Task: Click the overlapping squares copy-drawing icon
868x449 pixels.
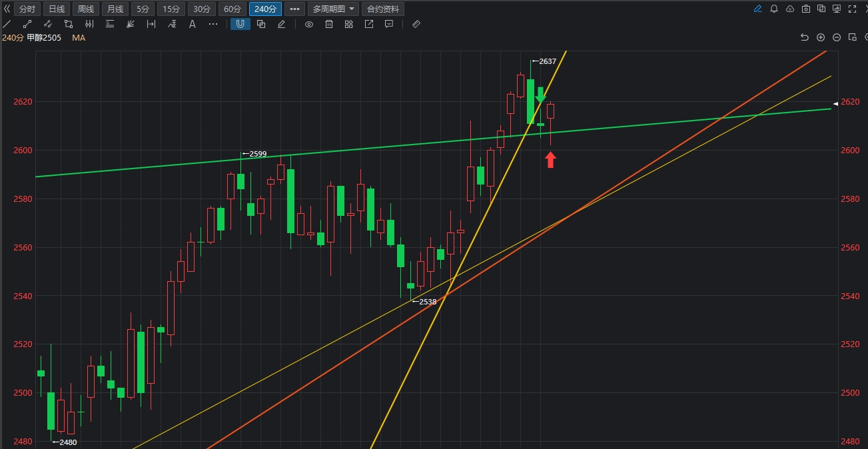Action: [x=261, y=24]
